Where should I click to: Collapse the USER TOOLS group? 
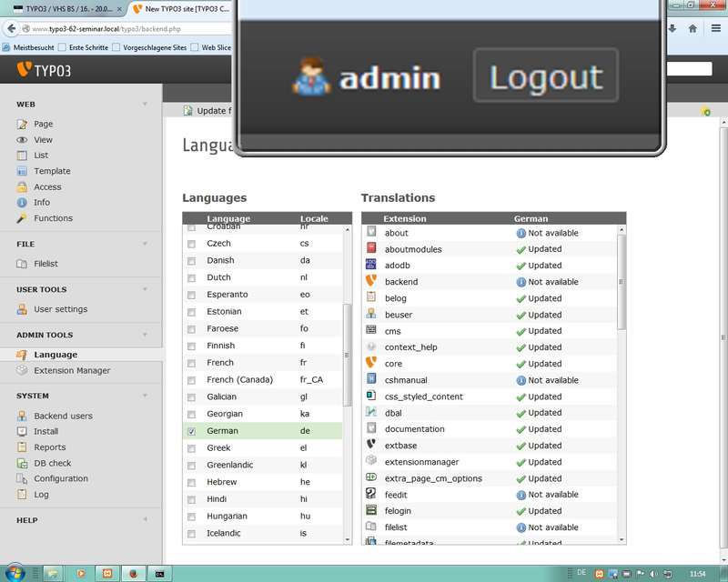click(x=145, y=289)
